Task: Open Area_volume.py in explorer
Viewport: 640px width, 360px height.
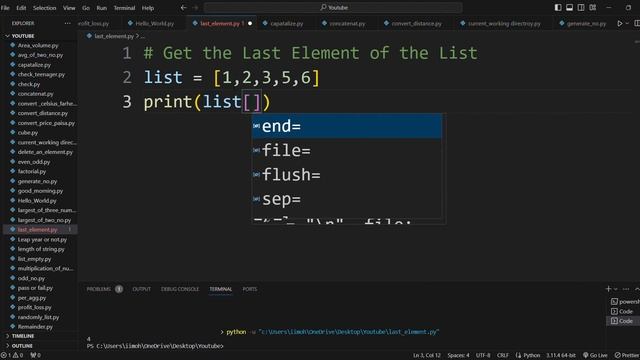Action: click(38, 45)
